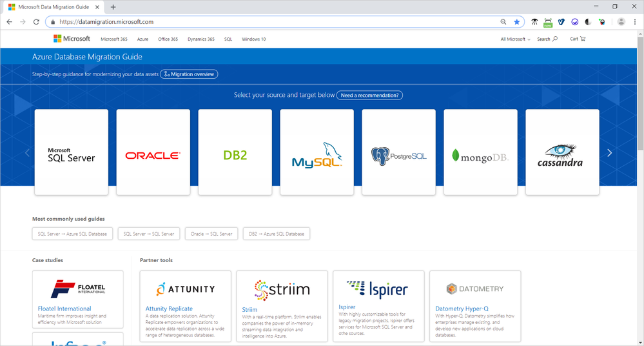Screen dimensions: 644x346
Task: Toggle the bookmark star icon
Action: (x=516, y=22)
